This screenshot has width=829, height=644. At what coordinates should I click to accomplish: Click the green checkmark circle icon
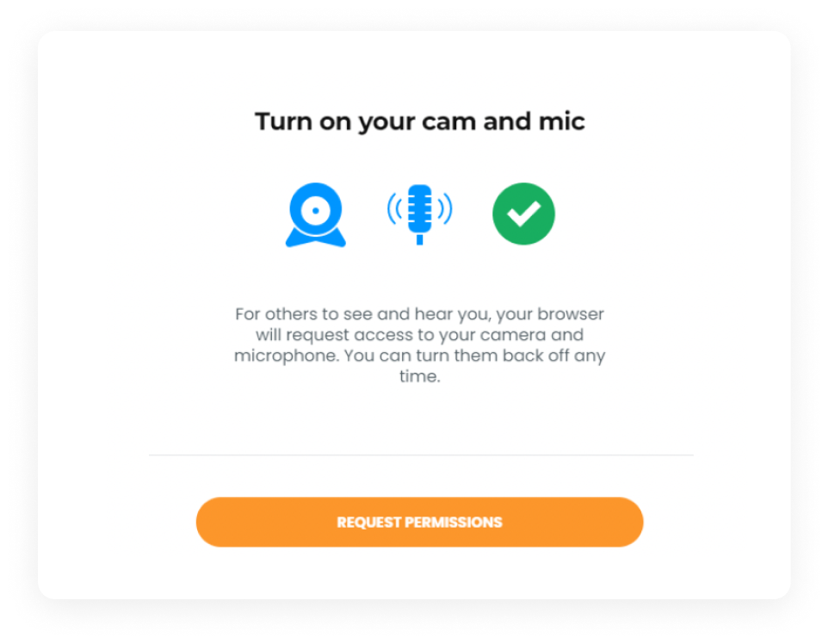coord(523,214)
